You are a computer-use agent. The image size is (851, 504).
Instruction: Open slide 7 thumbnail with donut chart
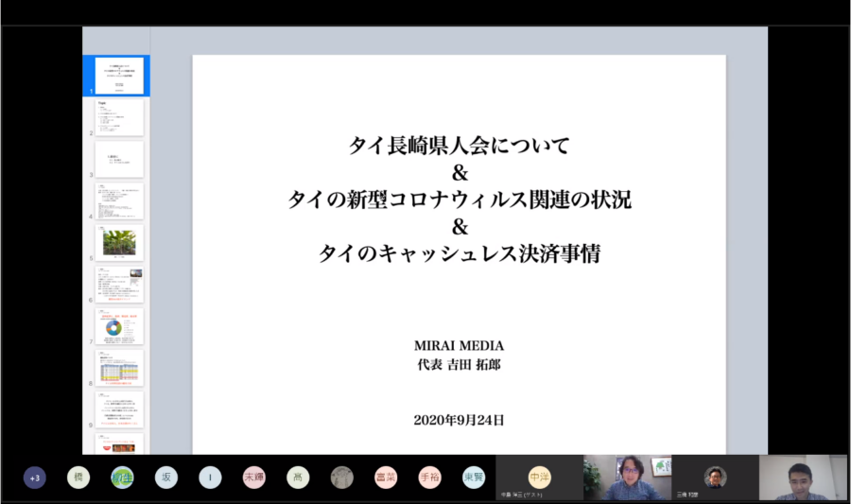tap(119, 326)
